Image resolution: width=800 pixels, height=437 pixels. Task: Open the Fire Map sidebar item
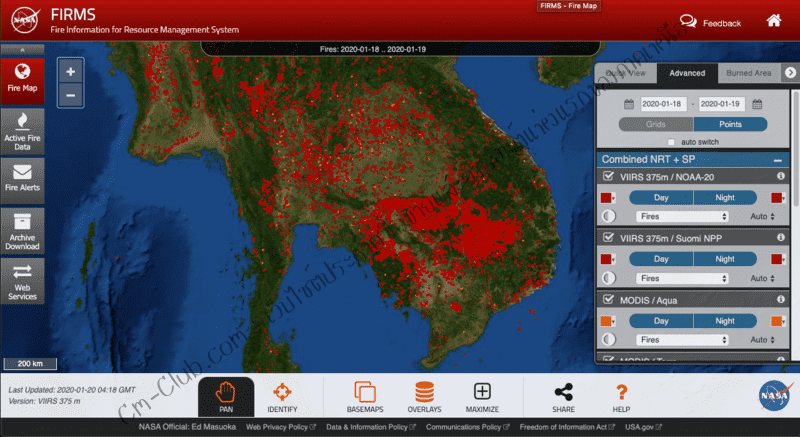[22, 81]
